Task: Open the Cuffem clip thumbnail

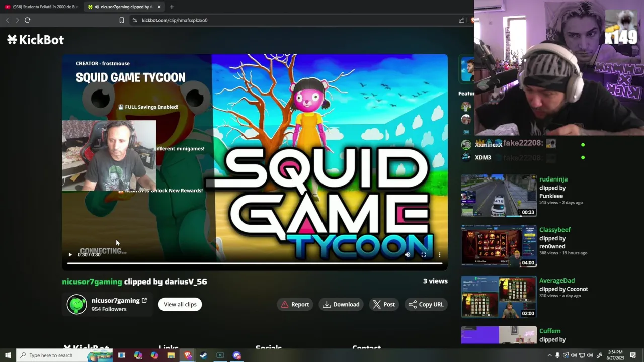Action: 499,335
